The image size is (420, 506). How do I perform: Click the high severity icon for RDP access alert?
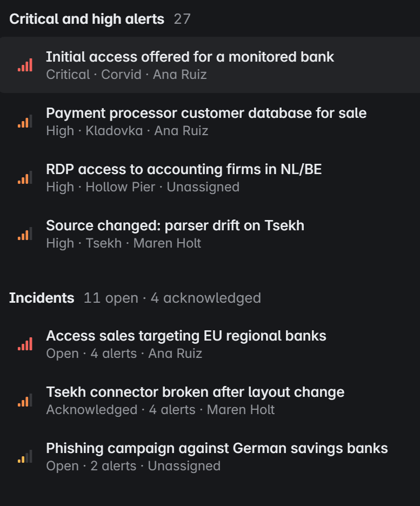25,177
